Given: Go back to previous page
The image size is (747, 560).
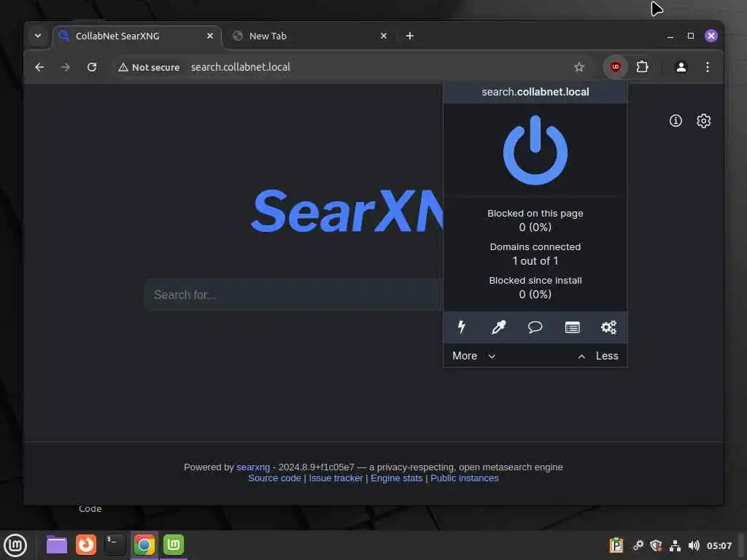Looking at the screenshot, I should (x=39, y=67).
